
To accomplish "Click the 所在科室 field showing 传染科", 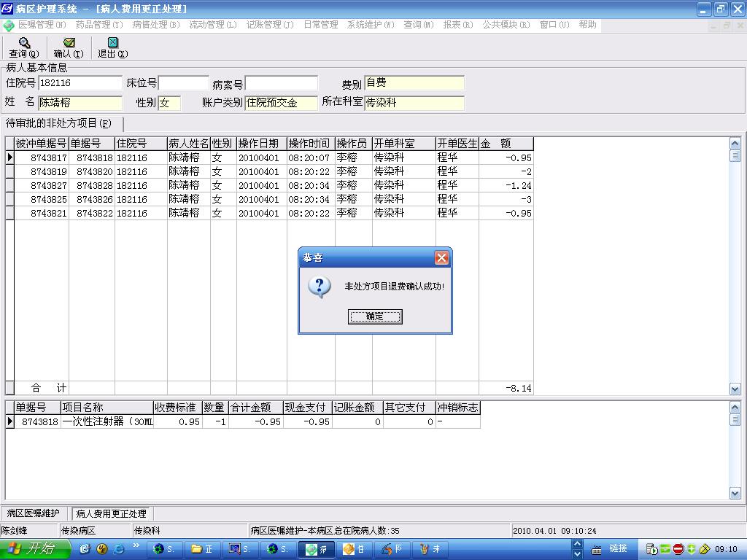I will pyautogui.click(x=414, y=103).
